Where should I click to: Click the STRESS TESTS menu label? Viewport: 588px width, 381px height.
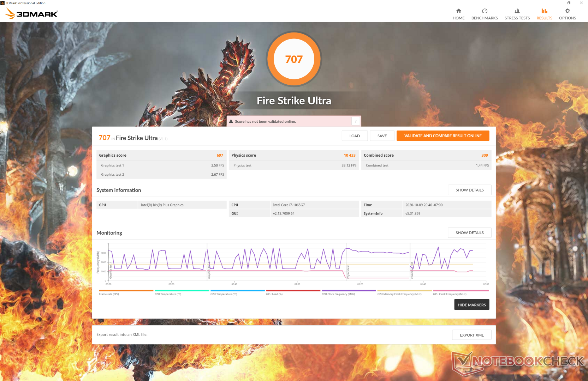coord(517,18)
